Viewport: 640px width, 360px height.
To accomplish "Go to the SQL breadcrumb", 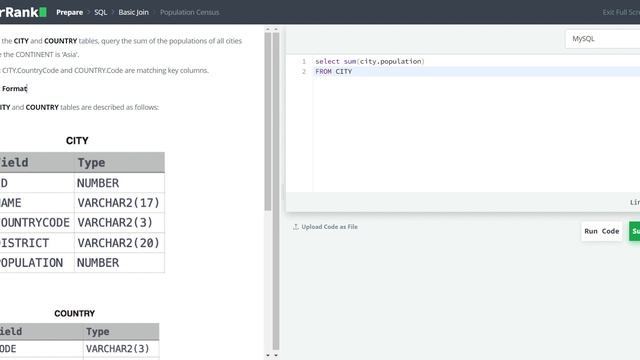I will pyautogui.click(x=100, y=12).
